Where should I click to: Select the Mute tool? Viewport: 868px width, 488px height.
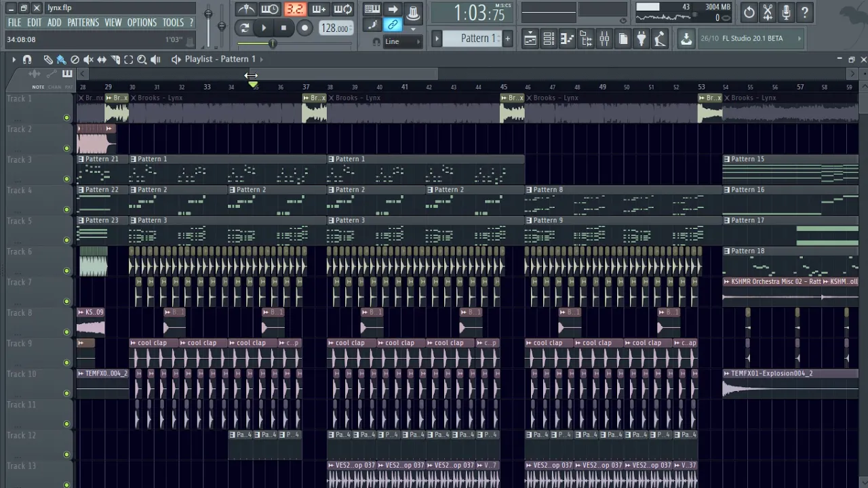click(x=88, y=60)
